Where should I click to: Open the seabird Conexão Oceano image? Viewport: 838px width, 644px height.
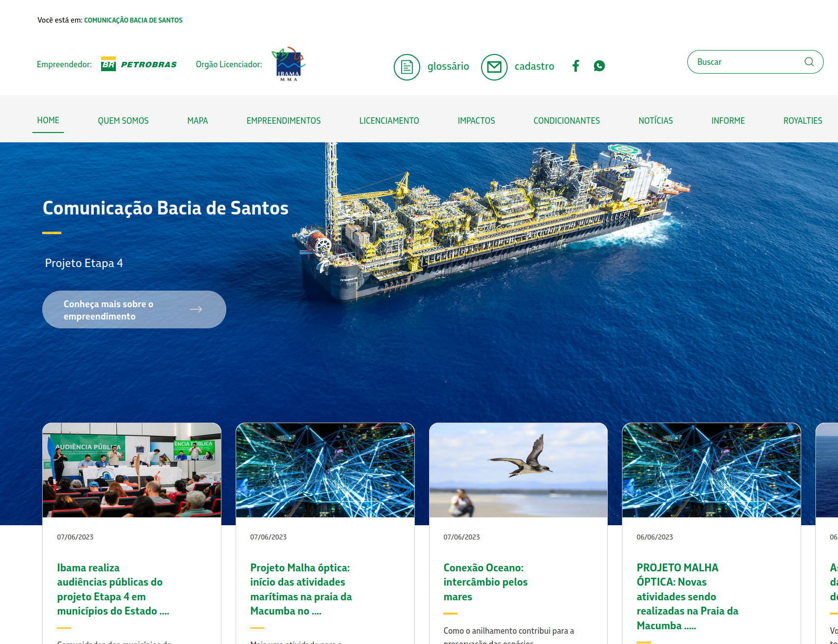[518, 470]
